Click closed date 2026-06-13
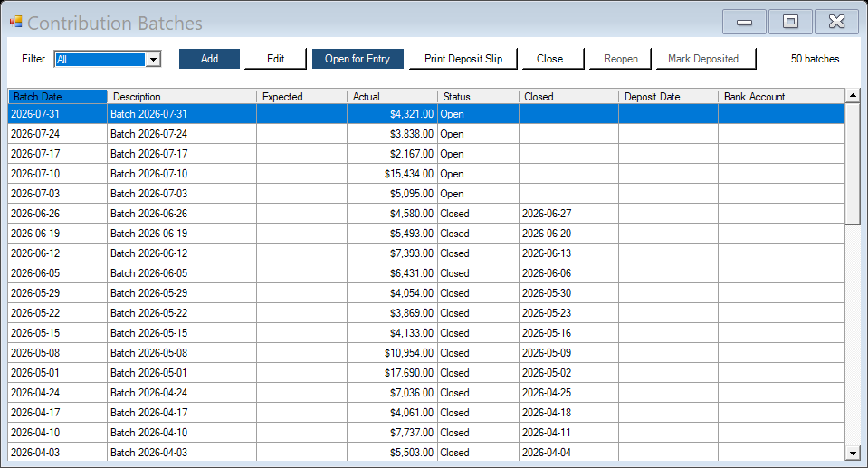 click(568, 253)
